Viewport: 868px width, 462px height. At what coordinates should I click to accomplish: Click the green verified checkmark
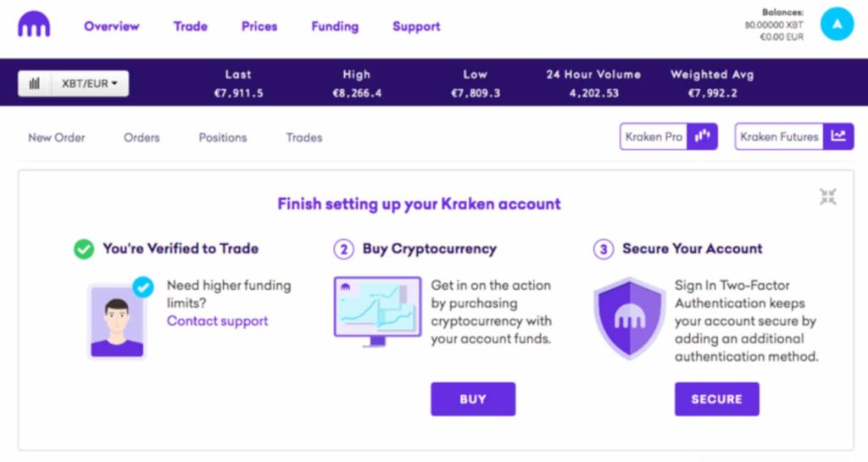pyautogui.click(x=84, y=249)
